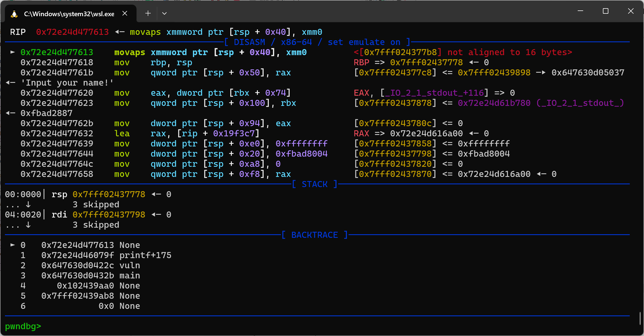Screen dimensions: 644x336
Task: Click the STACK section header
Action: click(315, 184)
